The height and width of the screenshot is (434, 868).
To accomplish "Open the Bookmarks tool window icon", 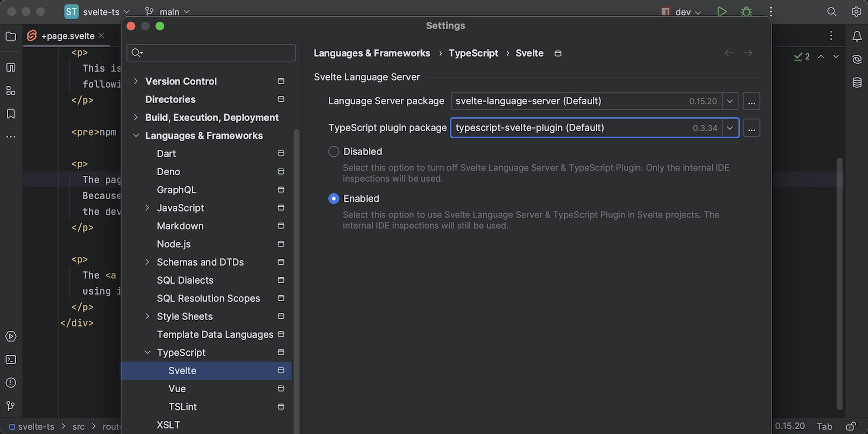I will [10, 114].
